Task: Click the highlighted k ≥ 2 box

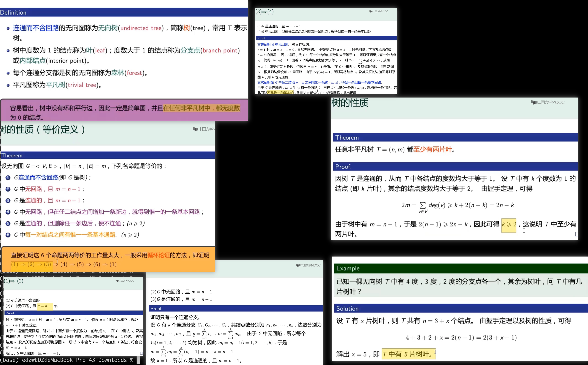Action: coord(509,225)
